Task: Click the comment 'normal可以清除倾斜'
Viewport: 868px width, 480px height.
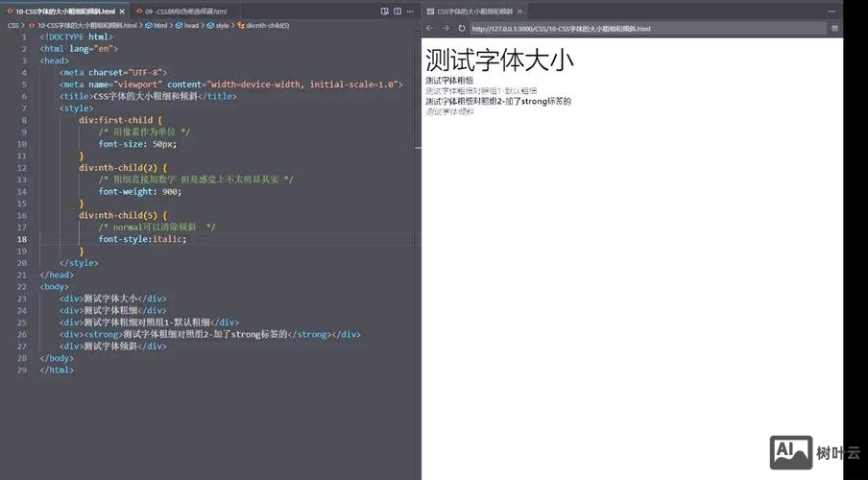Action: pyautogui.click(x=157, y=227)
